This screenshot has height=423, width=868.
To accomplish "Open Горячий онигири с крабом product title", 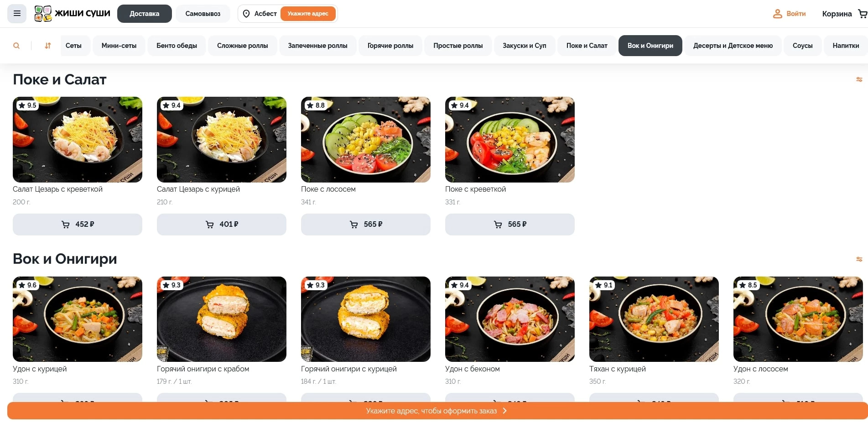I will [203, 369].
